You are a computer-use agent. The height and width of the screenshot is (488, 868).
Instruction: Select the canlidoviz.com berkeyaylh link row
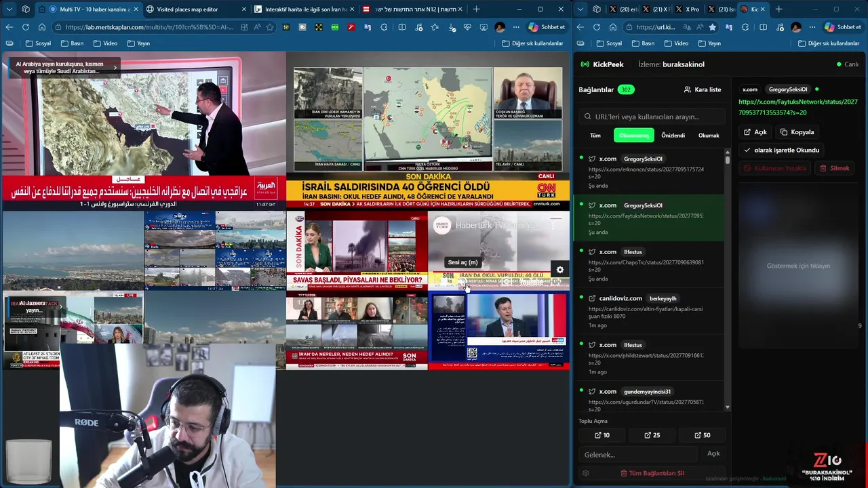(650, 311)
